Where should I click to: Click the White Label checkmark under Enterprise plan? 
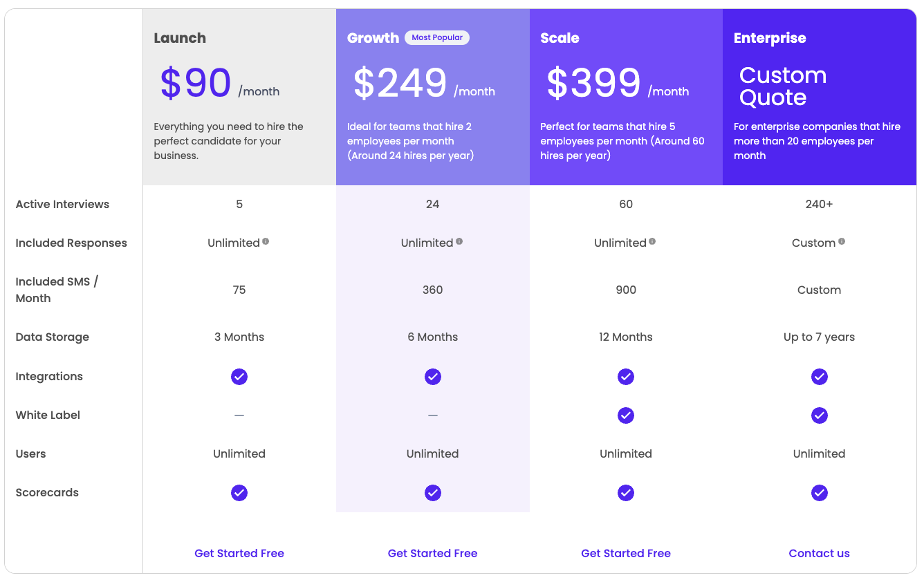coord(820,415)
